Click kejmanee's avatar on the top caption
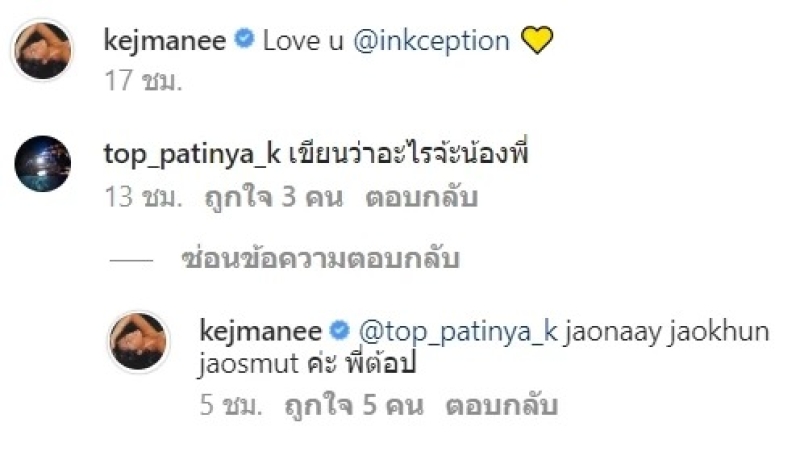 click(x=43, y=50)
